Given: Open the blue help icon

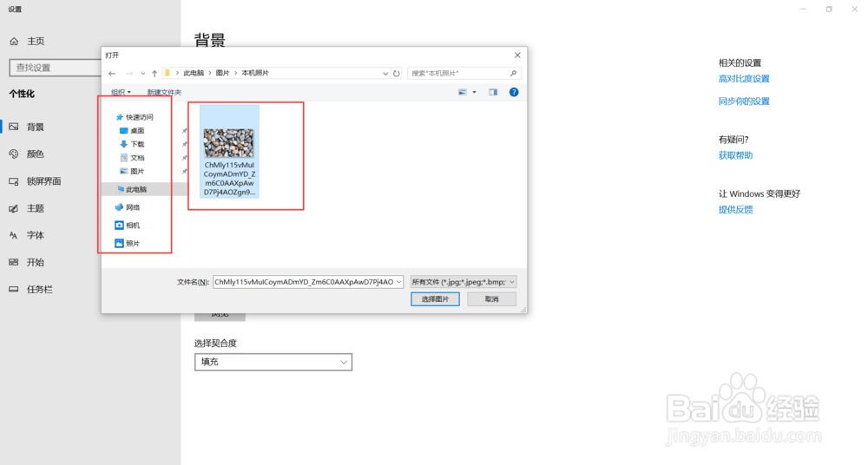Looking at the screenshot, I should (514, 93).
